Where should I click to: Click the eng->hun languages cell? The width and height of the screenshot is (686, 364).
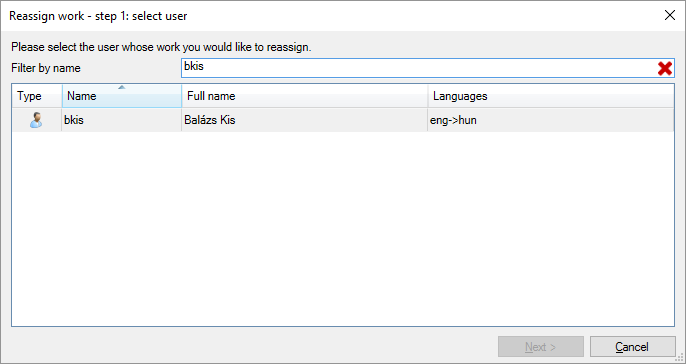tap(453, 120)
